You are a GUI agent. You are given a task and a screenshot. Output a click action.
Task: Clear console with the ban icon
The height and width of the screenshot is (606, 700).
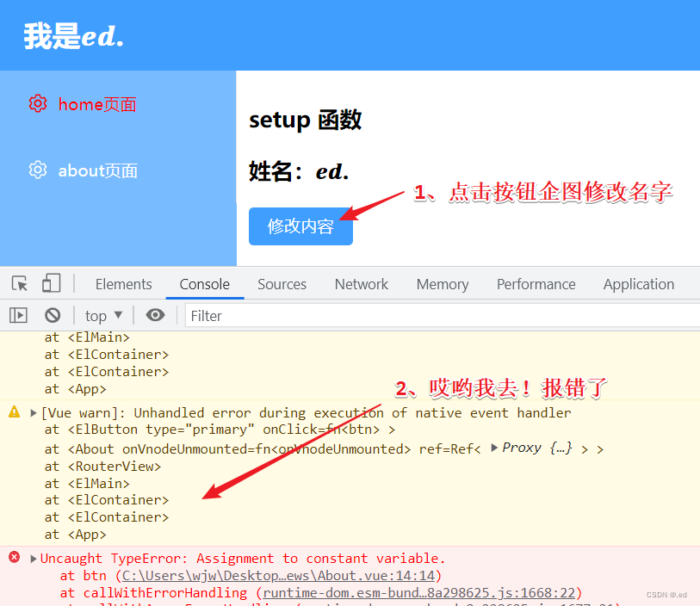click(x=53, y=316)
